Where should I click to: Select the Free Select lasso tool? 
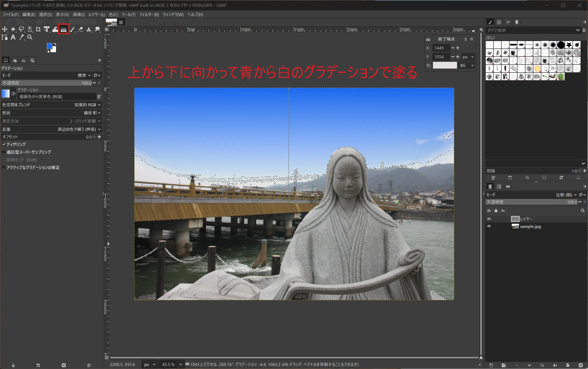pyautogui.click(x=21, y=29)
